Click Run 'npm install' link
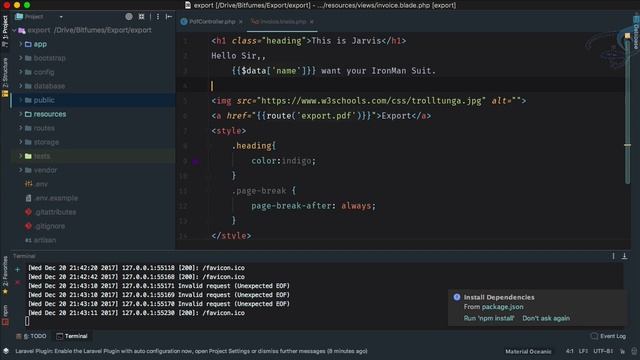 point(489,318)
